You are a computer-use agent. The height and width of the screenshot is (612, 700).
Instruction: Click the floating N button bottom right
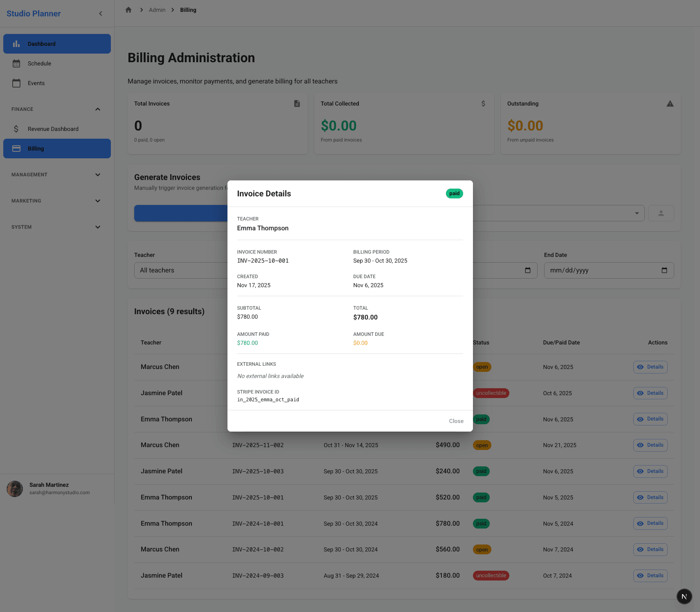tap(684, 596)
